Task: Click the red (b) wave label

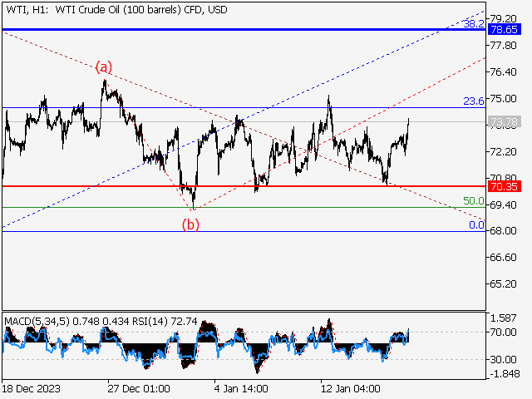Action: click(190, 224)
